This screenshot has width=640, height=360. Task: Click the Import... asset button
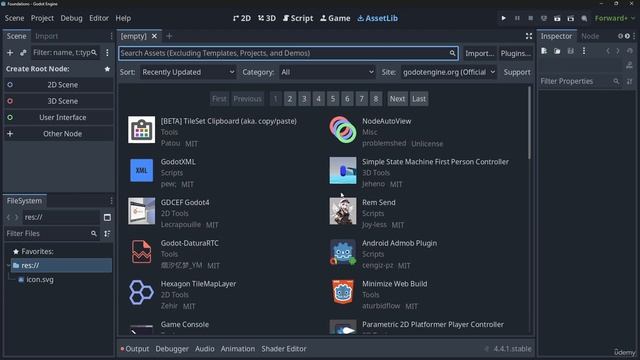point(479,53)
